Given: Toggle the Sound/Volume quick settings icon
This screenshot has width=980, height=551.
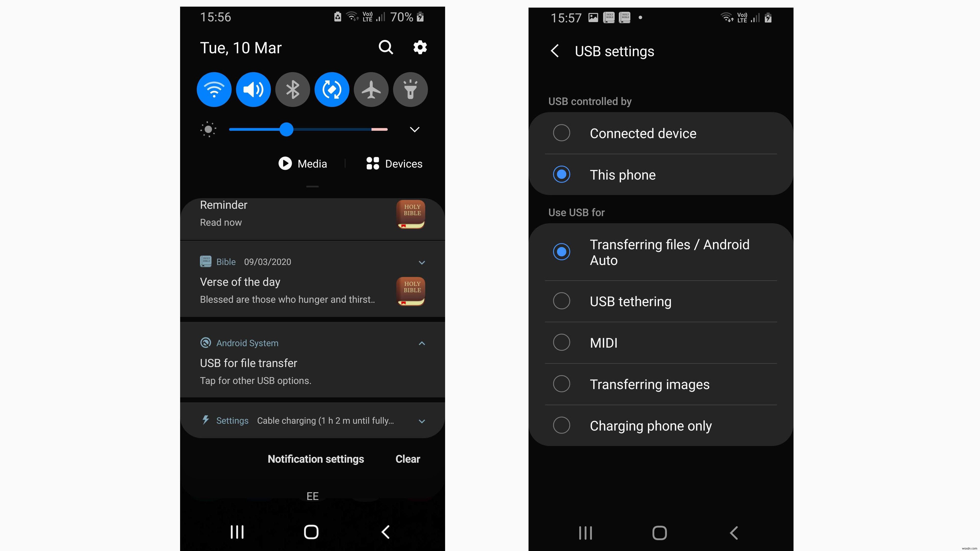Looking at the screenshot, I should click(253, 89).
